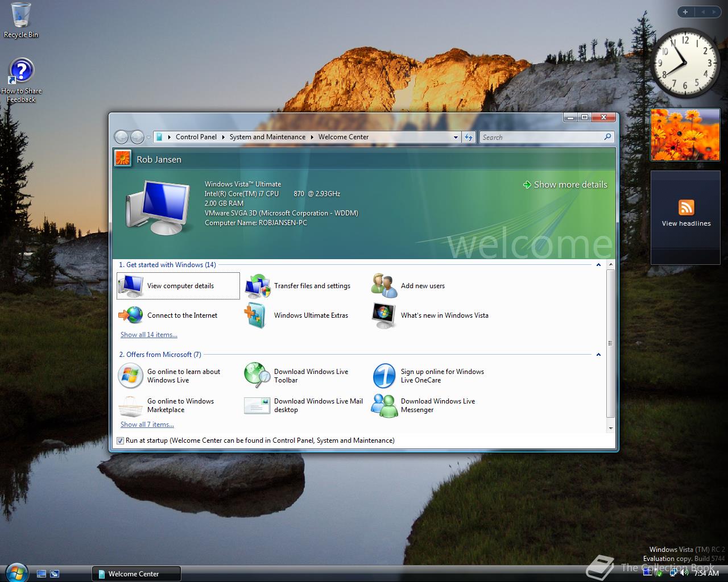Click the RSS feed headlines icon
Image resolution: width=728 pixels, height=582 pixels.
686,207
